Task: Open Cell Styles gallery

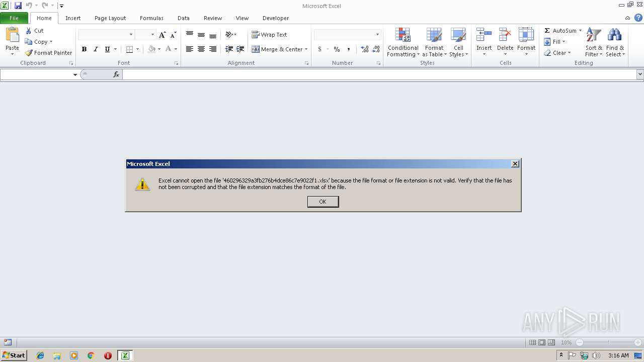Action: tap(458, 42)
